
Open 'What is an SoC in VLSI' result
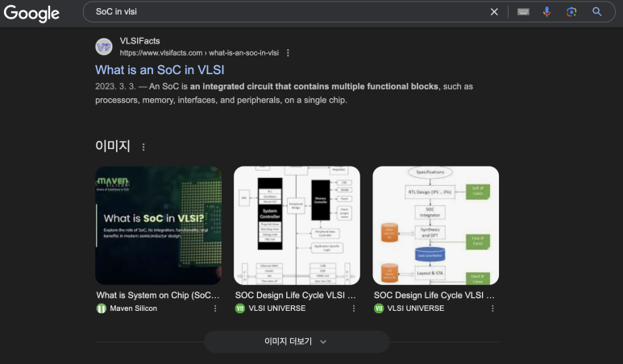pos(160,70)
